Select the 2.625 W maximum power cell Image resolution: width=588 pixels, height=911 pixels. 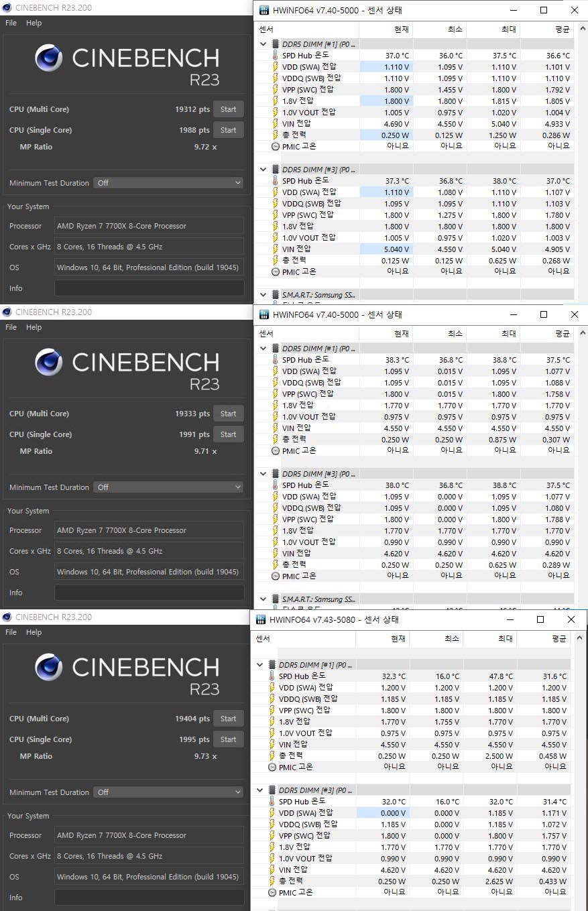click(489, 882)
